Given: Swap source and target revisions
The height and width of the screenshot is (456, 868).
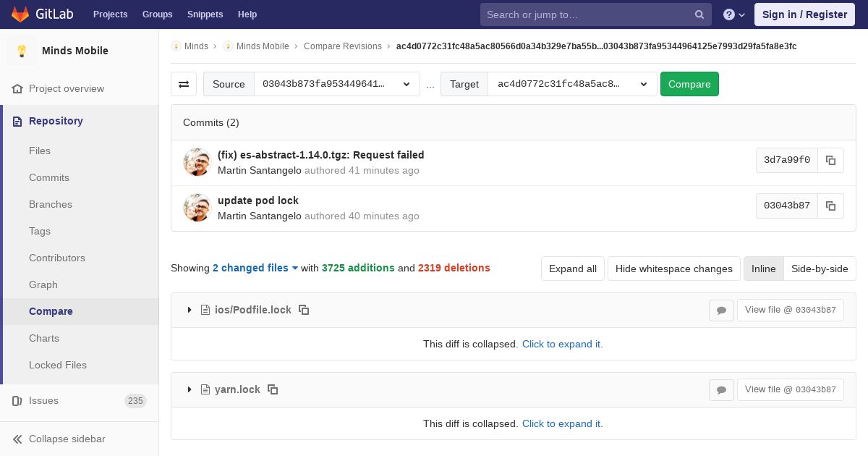Looking at the screenshot, I should [x=184, y=84].
